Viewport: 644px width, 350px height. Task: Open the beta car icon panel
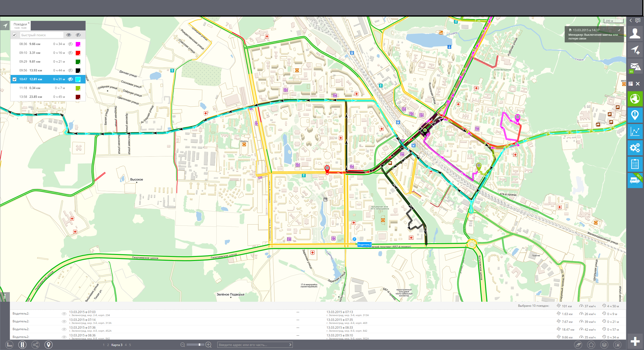pos(635,181)
